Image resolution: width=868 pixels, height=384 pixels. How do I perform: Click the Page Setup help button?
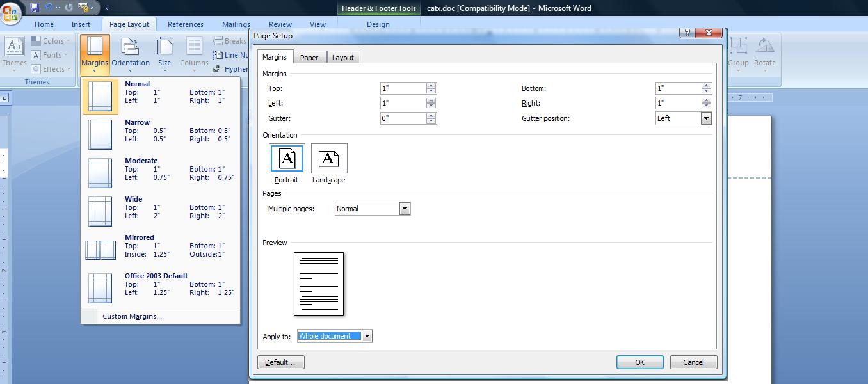tap(687, 33)
